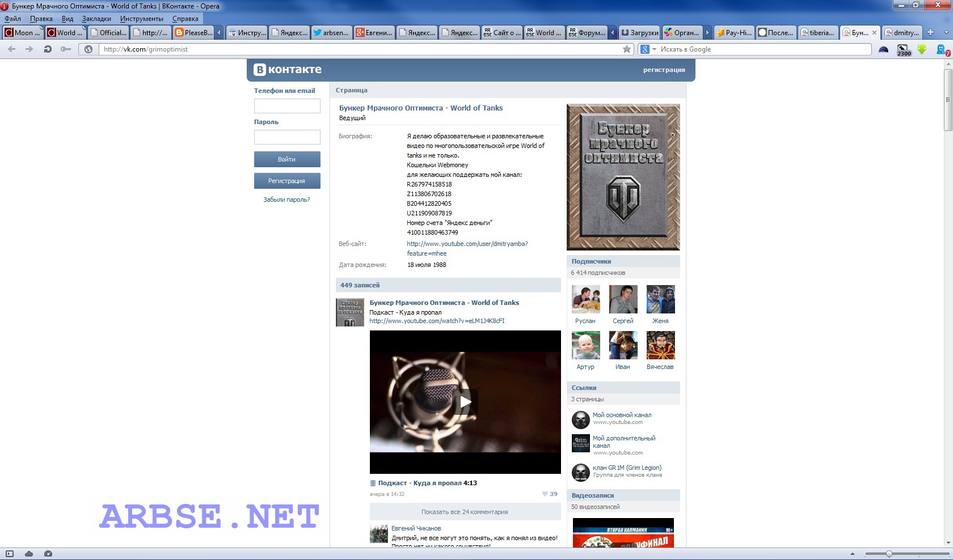Open the Инструменты menu
The height and width of the screenshot is (560, 953).
click(x=142, y=19)
